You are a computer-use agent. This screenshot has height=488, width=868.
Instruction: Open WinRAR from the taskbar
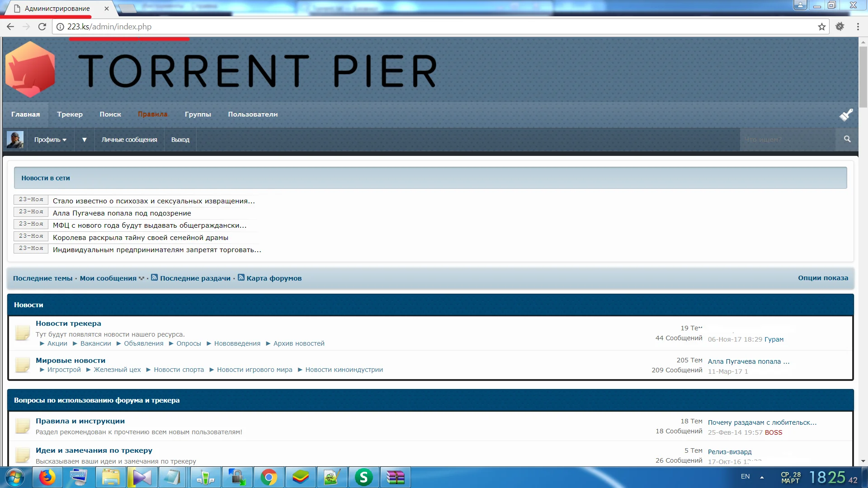pos(395,477)
